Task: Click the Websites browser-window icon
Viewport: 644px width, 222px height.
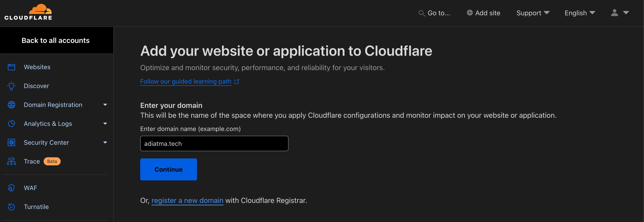Action: (11, 67)
